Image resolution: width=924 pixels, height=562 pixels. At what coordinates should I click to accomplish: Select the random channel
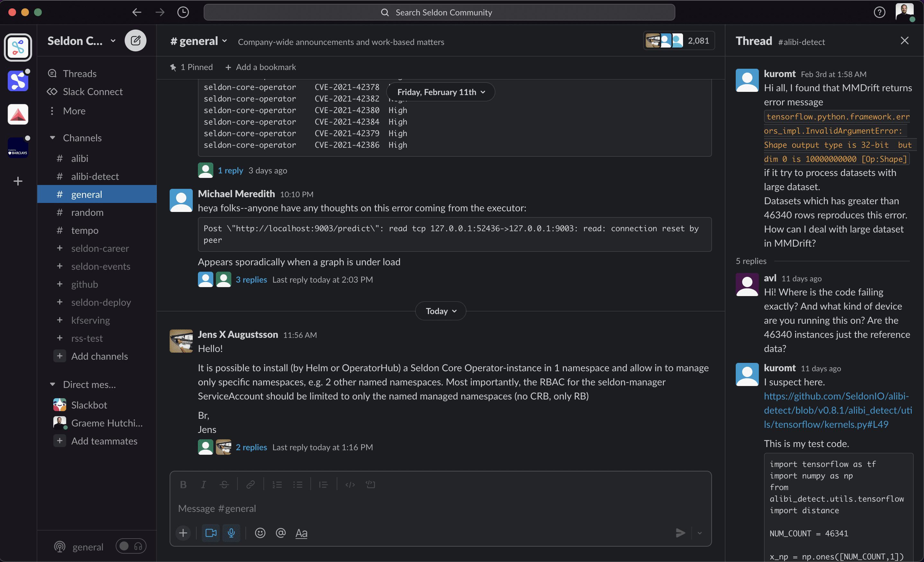click(x=97, y=212)
